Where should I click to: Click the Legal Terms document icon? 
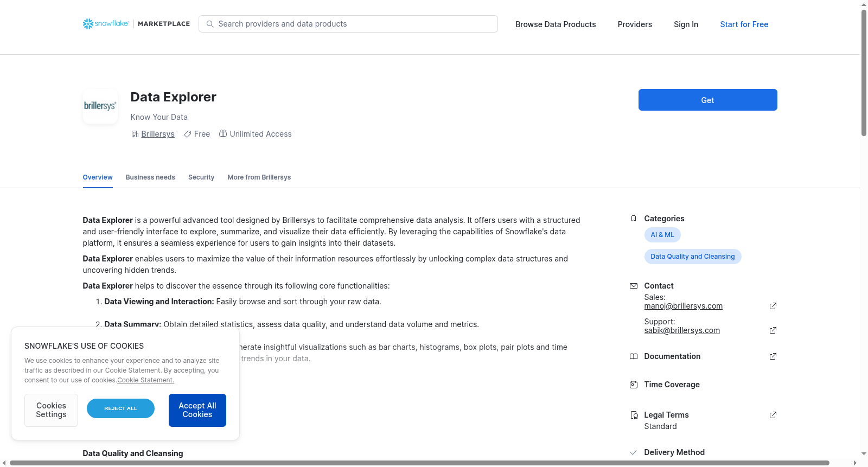click(x=634, y=415)
